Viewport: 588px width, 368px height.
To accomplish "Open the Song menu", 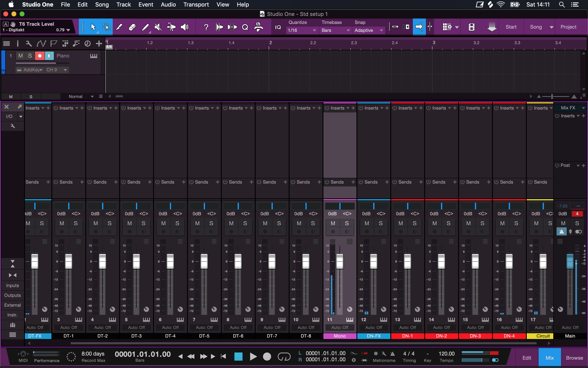I will point(102,5).
